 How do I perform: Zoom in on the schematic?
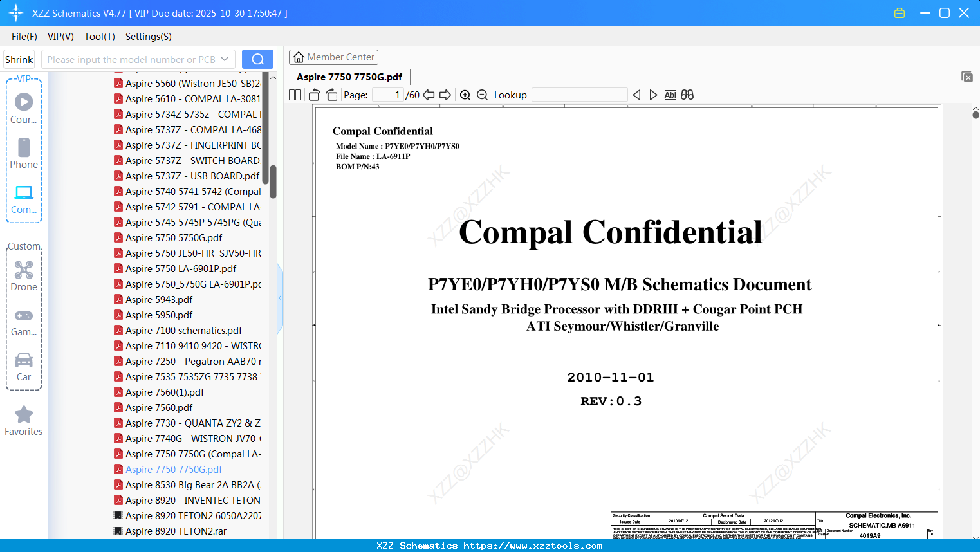[x=465, y=95]
